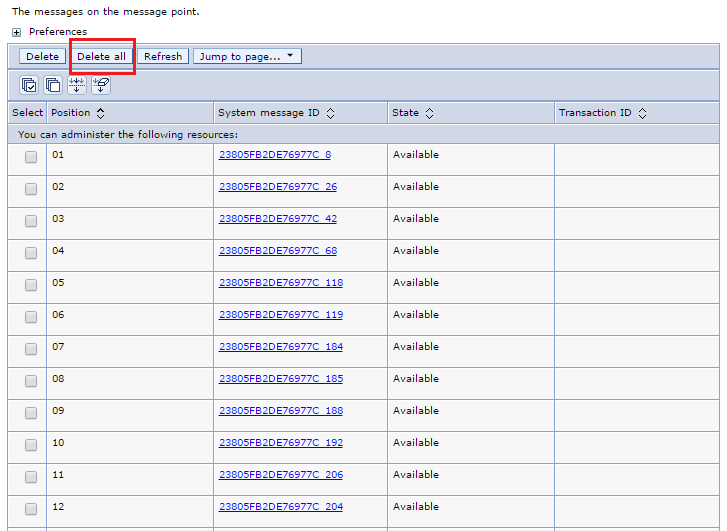Check the box for position 04

pyautogui.click(x=31, y=253)
